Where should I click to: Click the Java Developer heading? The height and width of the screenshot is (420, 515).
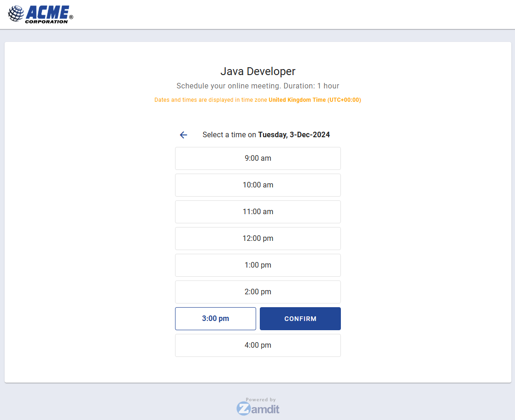(x=258, y=71)
